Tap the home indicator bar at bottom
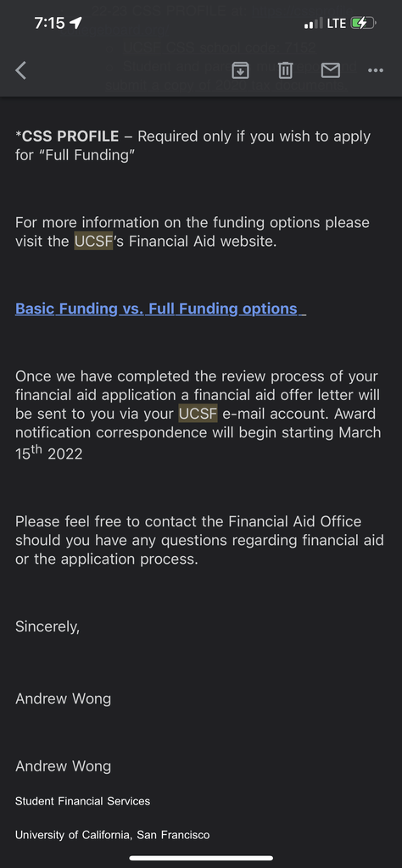The height and width of the screenshot is (868, 402). click(201, 858)
